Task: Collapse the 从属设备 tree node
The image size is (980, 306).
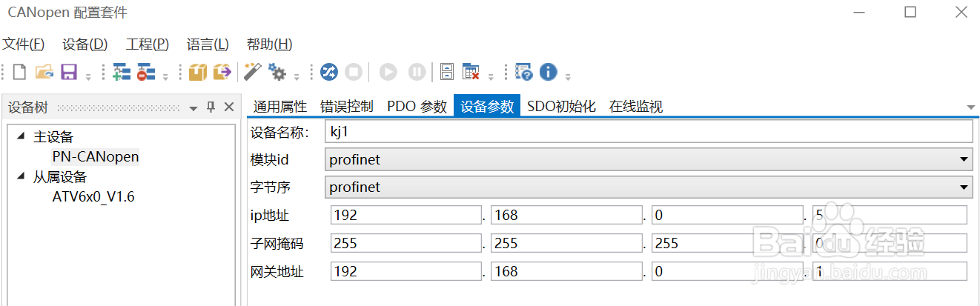Action: pyautogui.click(x=20, y=176)
